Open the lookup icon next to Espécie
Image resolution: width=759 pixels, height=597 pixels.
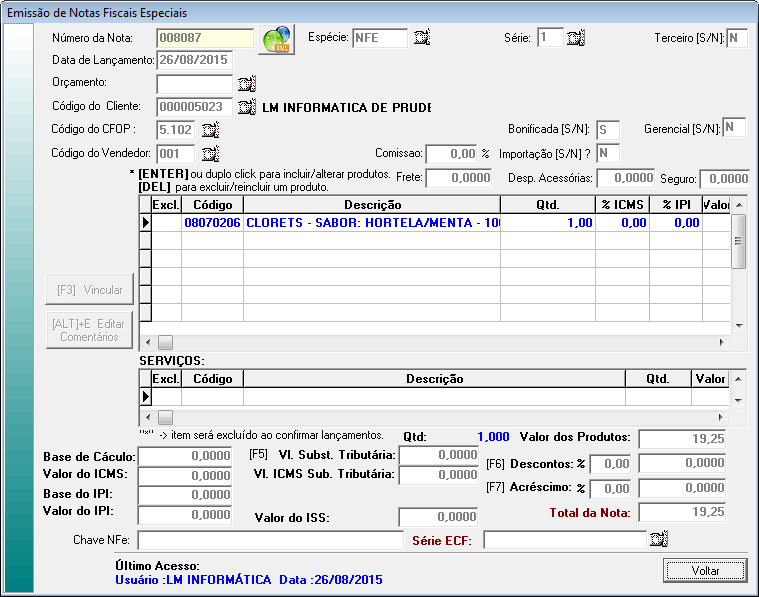coord(422,38)
